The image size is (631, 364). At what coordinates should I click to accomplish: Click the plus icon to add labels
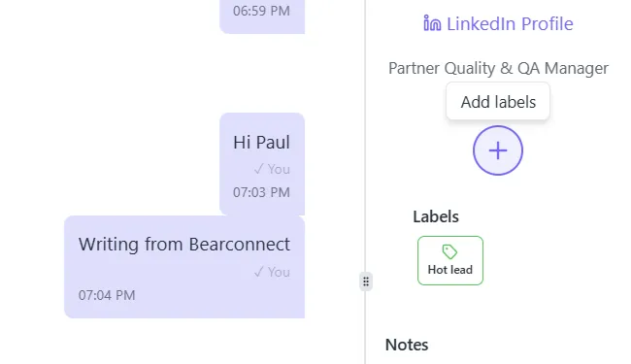(x=498, y=150)
